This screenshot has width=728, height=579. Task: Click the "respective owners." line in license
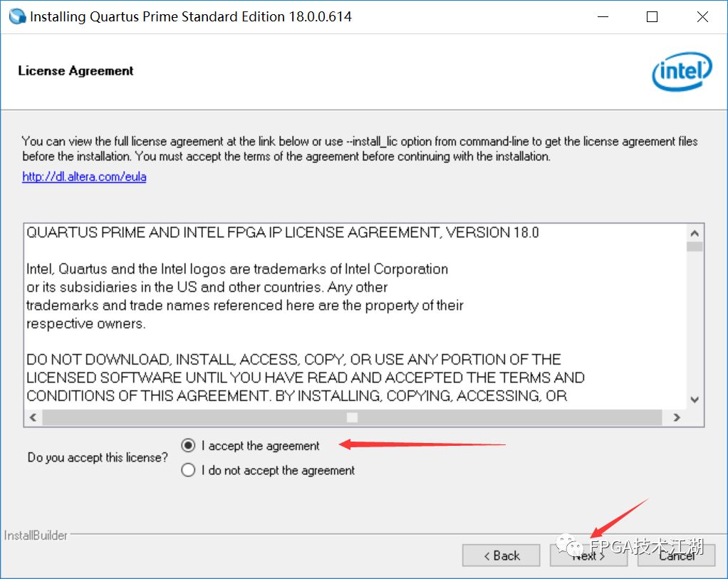tap(86, 323)
